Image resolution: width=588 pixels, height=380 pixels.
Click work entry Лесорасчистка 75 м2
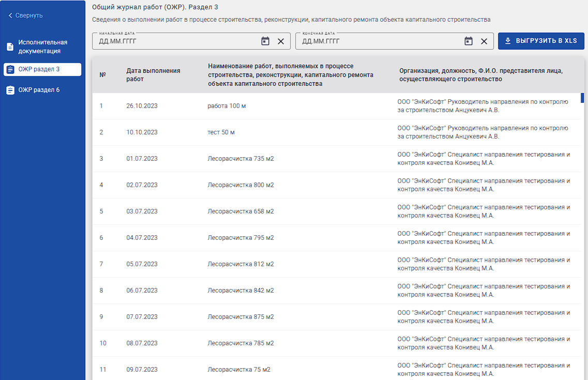pos(239,370)
